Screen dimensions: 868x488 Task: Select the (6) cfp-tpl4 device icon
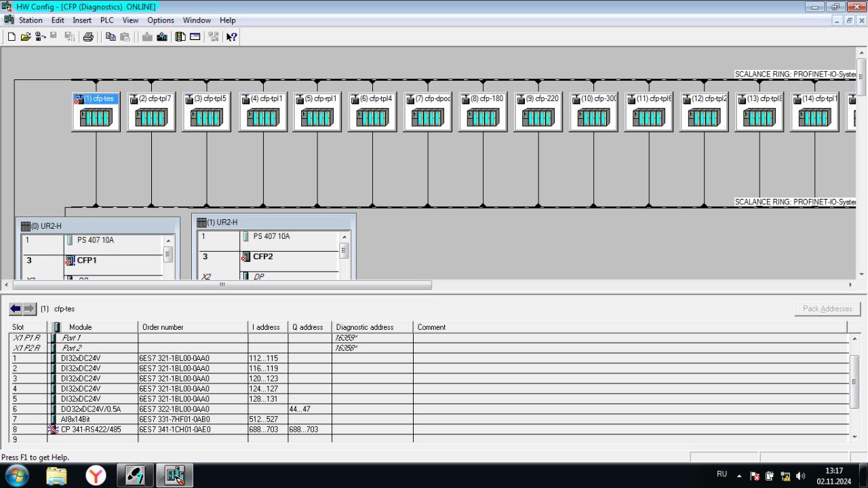(x=372, y=111)
